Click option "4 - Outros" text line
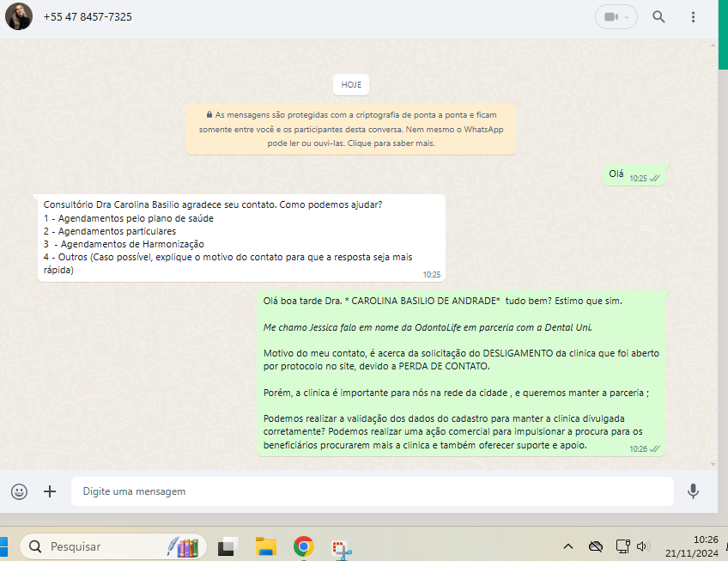The height and width of the screenshot is (561, 728). coord(227,263)
